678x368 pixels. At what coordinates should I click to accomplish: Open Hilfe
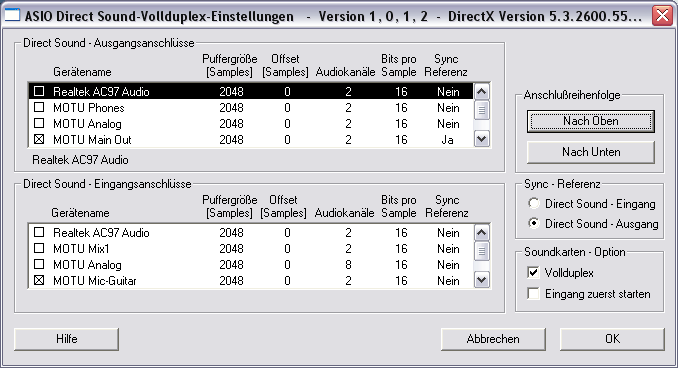[x=67, y=339]
